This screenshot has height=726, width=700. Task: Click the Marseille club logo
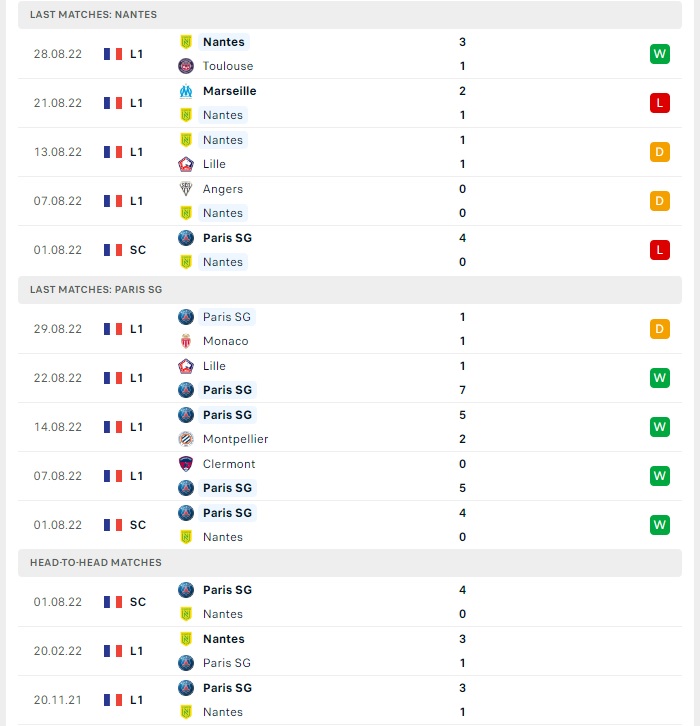(x=186, y=91)
